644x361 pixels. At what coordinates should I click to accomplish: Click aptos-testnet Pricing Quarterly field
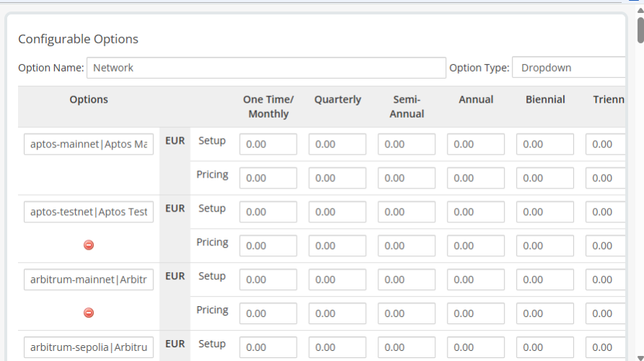[x=338, y=246]
